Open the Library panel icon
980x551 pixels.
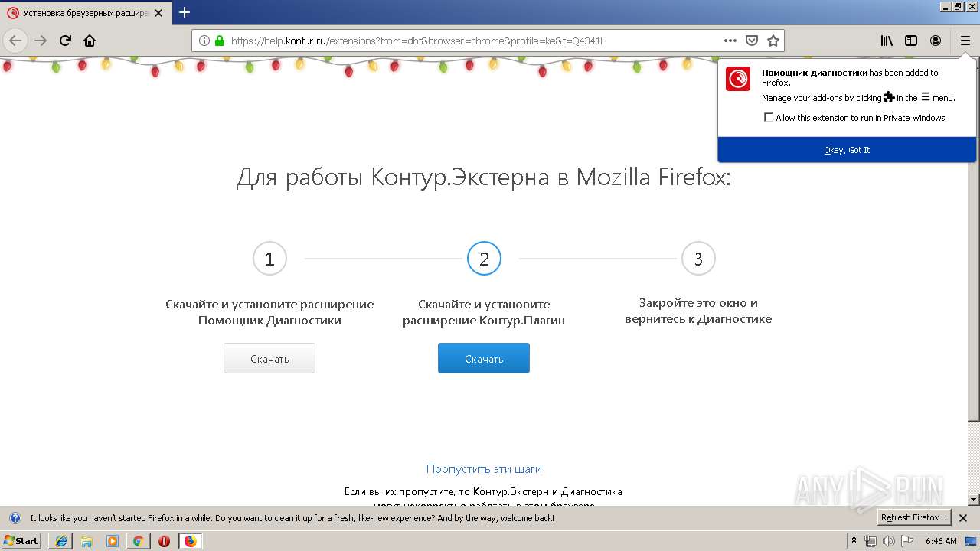click(x=887, y=41)
